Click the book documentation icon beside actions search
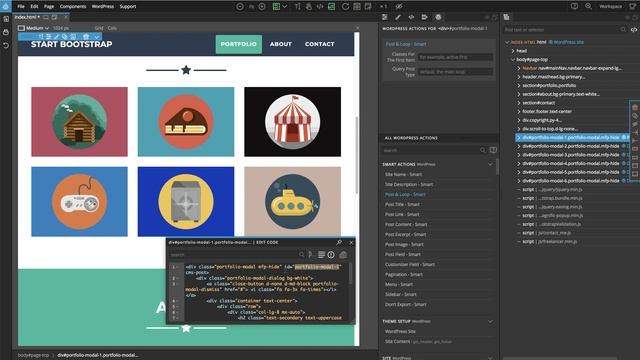The width and height of the screenshot is (640, 360). click(493, 150)
